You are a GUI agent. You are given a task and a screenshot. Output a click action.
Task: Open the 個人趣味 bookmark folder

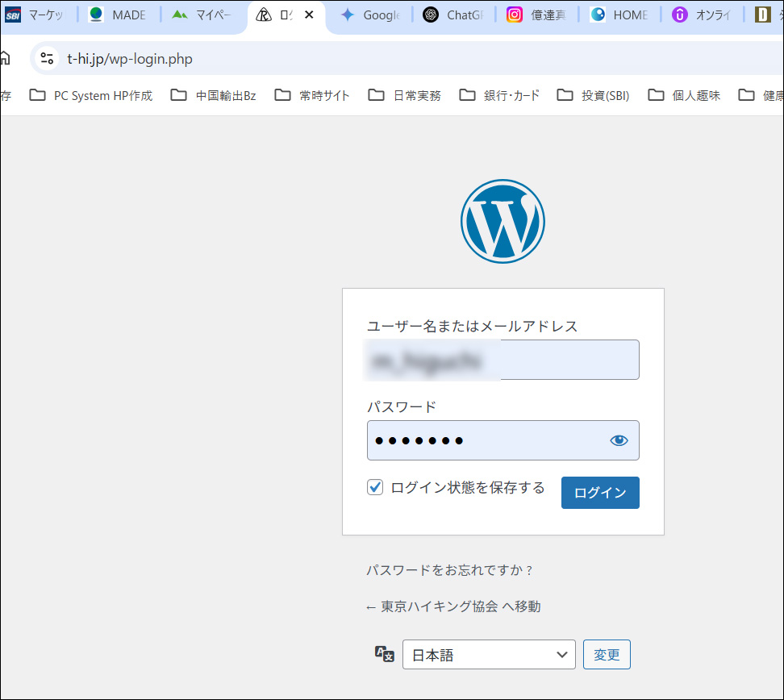[x=684, y=95]
